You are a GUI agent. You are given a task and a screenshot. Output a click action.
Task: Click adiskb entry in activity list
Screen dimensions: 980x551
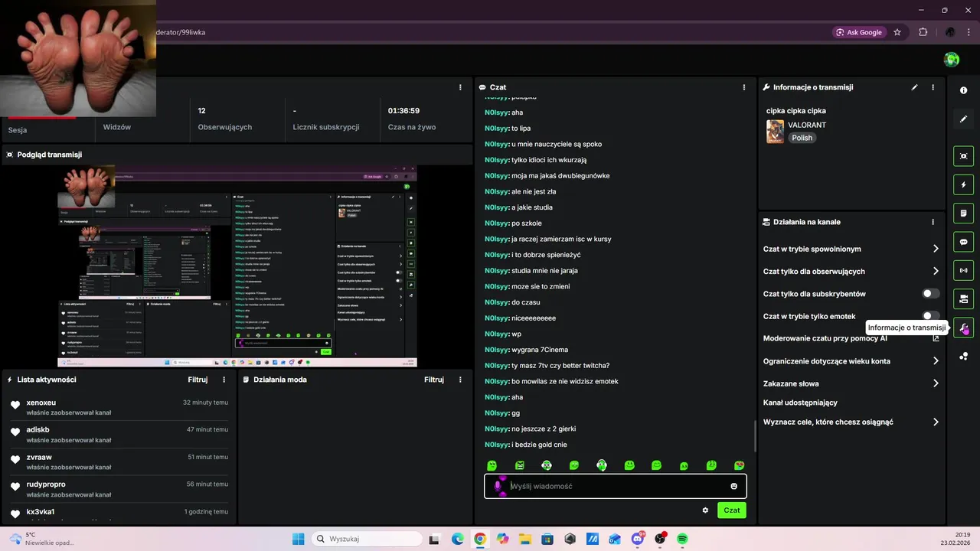(119, 435)
